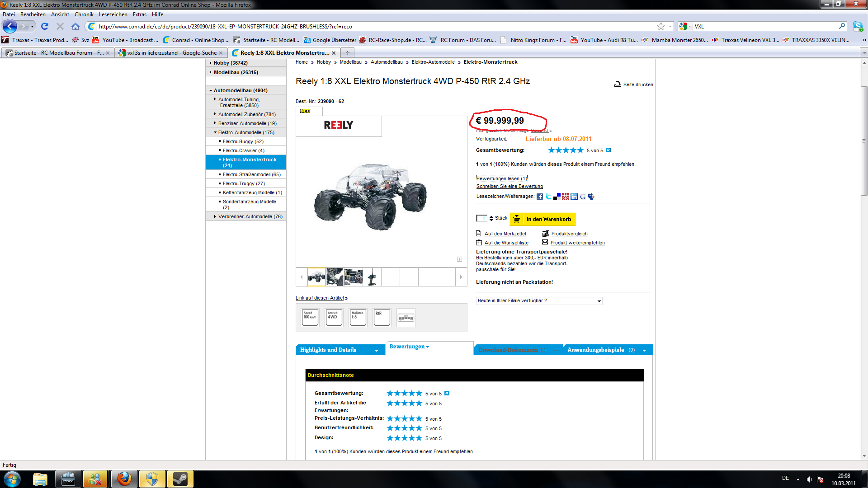The width and height of the screenshot is (868, 488).
Task: Click the quantity Stück stepper arrows
Action: coord(491,219)
